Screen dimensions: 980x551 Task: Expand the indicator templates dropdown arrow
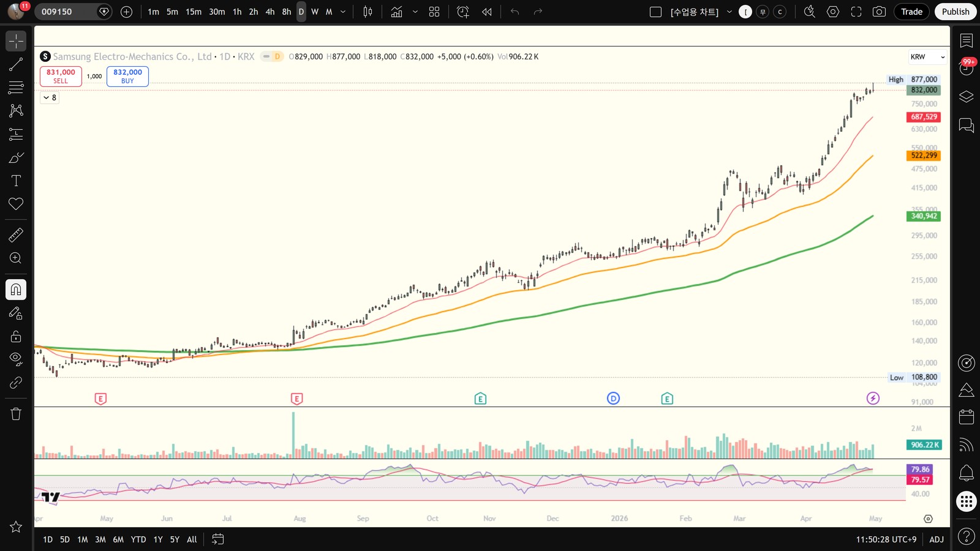[x=415, y=12]
